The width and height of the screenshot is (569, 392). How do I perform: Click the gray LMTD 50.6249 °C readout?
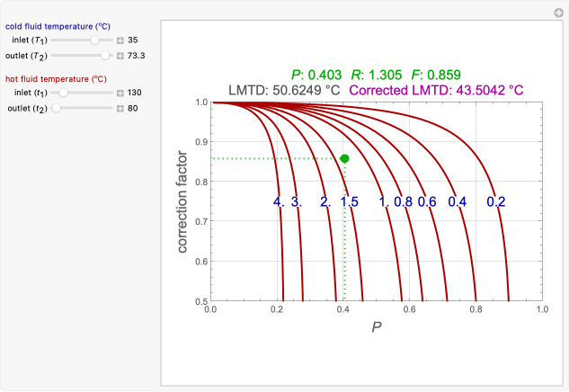pos(284,90)
